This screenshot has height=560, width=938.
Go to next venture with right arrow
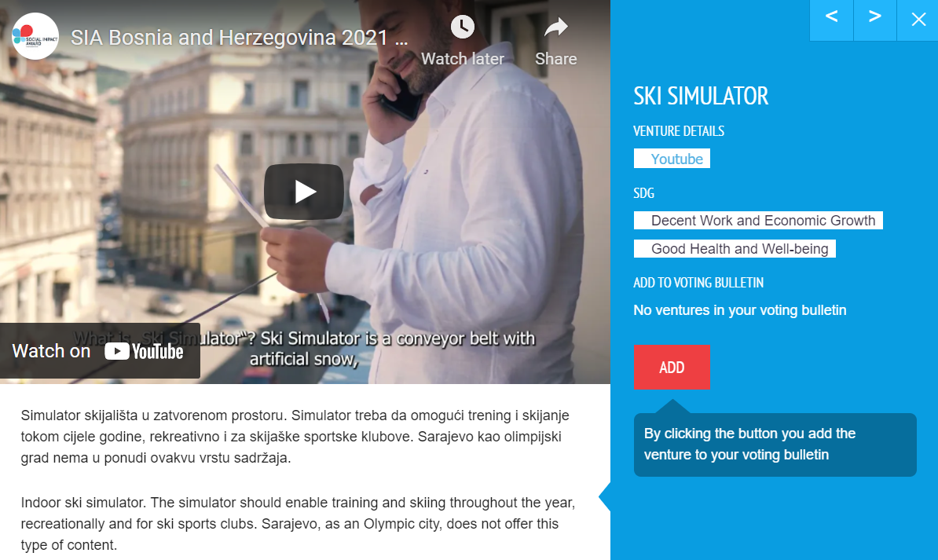875,18
